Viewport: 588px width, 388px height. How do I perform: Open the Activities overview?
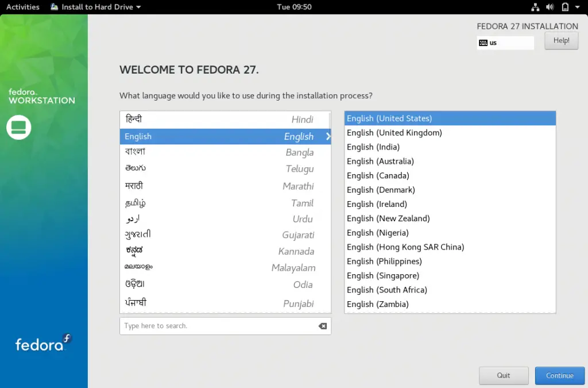point(22,7)
